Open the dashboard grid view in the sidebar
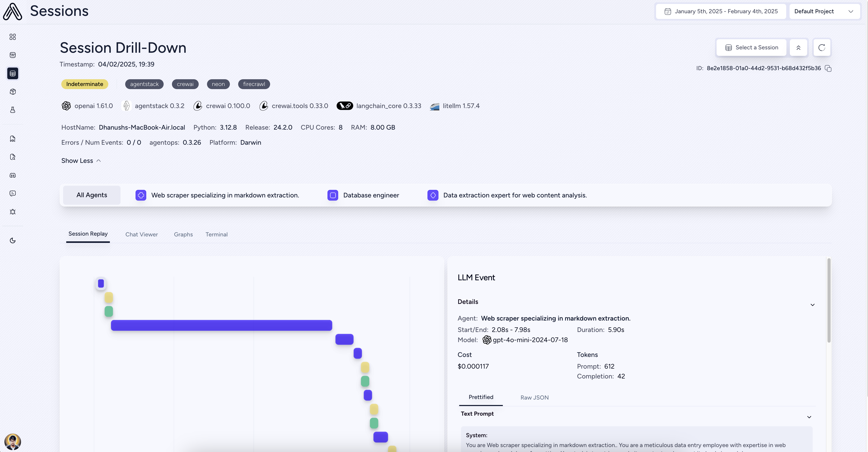 [12, 37]
